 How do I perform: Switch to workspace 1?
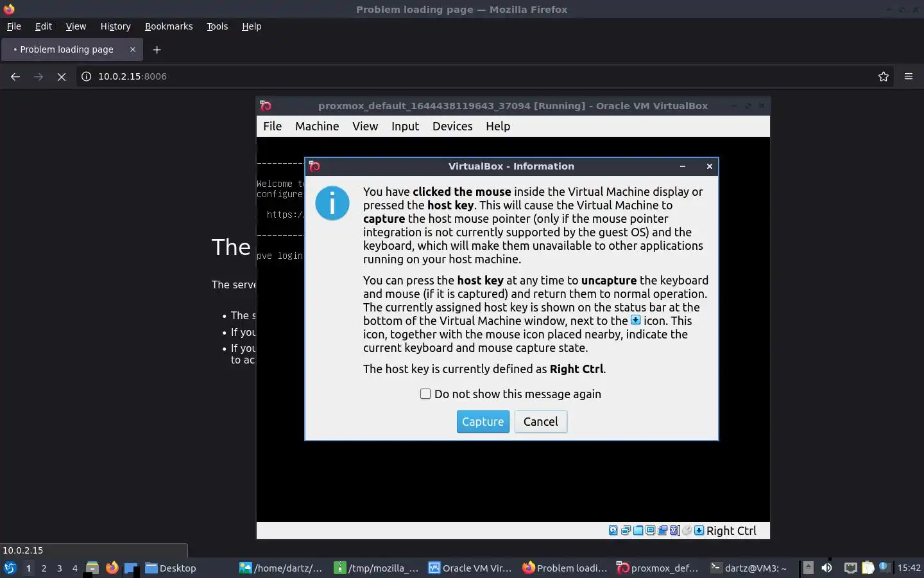[28, 568]
